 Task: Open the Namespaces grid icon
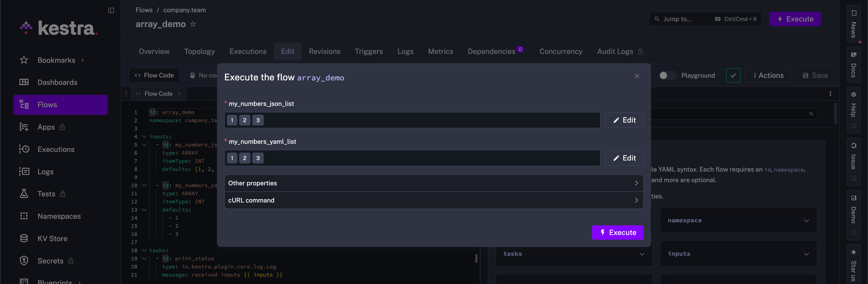click(24, 216)
